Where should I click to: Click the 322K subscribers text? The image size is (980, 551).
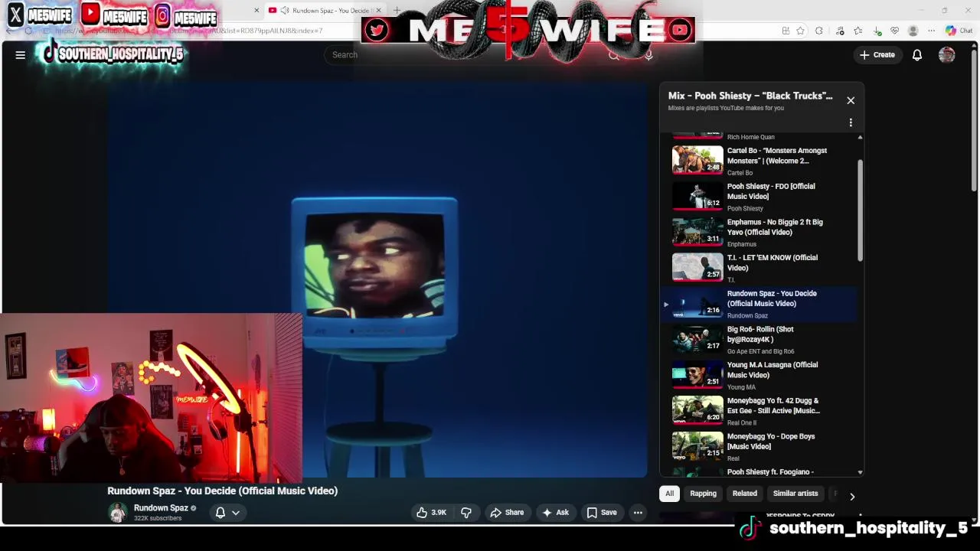(x=158, y=519)
